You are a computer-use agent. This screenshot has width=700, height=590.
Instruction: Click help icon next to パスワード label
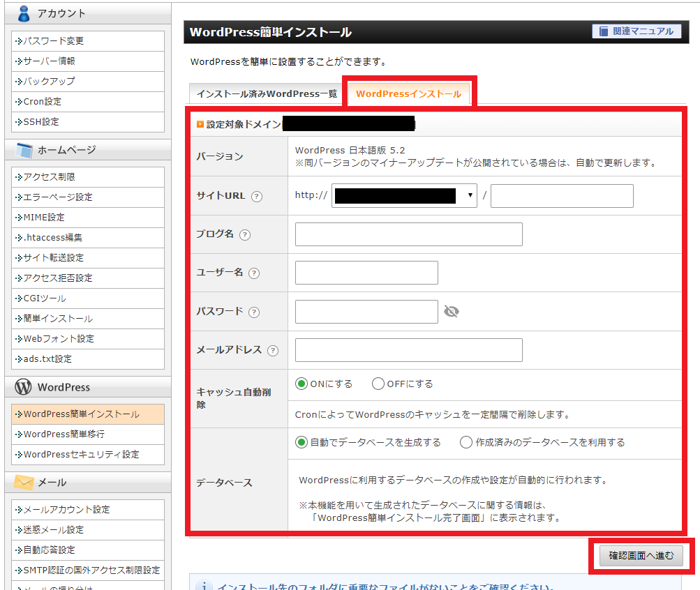pyautogui.click(x=254, y=312)
